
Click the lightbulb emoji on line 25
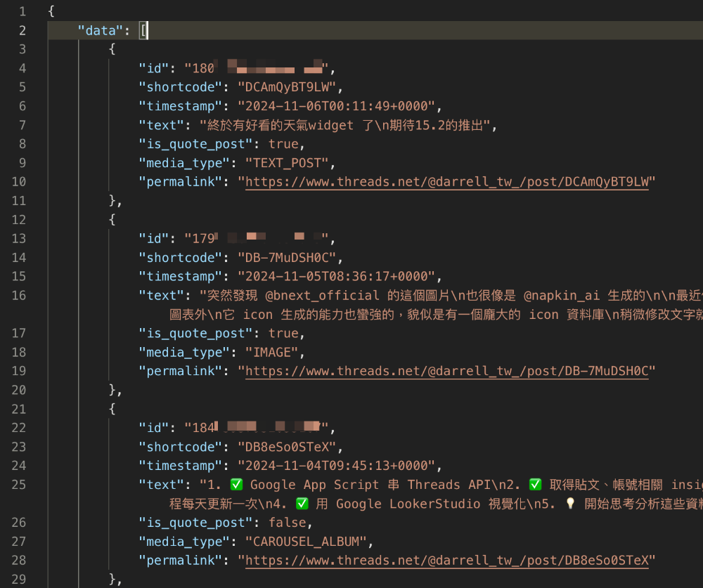coord(569,503)
